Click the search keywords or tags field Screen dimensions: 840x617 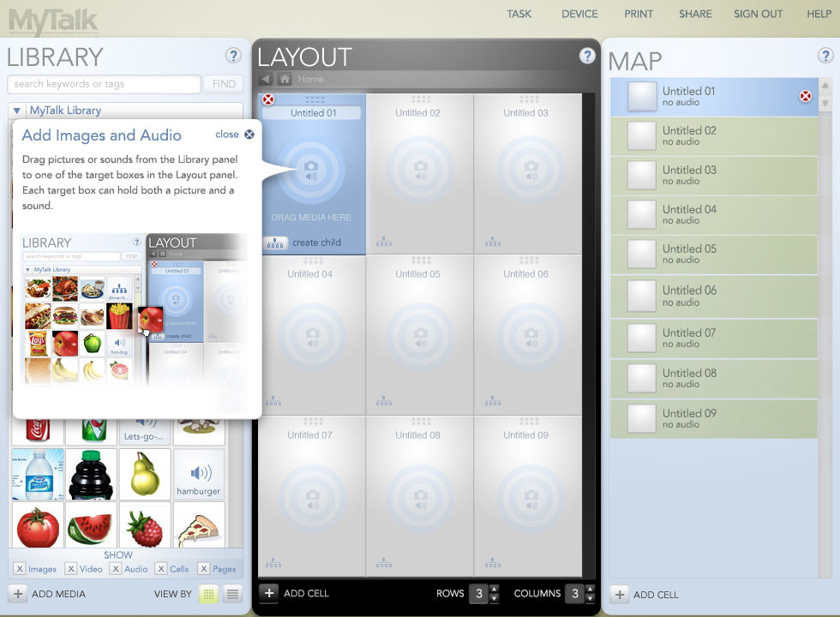[104, 84]
